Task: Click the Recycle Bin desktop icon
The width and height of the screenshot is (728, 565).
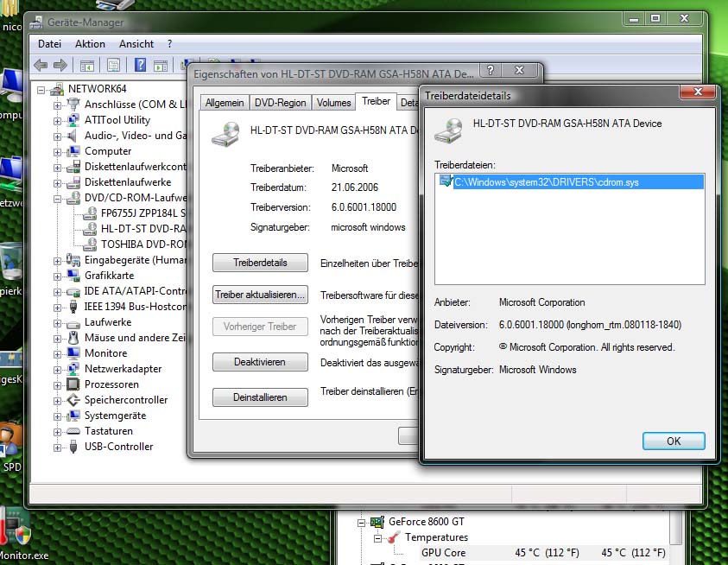Action: coord(11,263)
